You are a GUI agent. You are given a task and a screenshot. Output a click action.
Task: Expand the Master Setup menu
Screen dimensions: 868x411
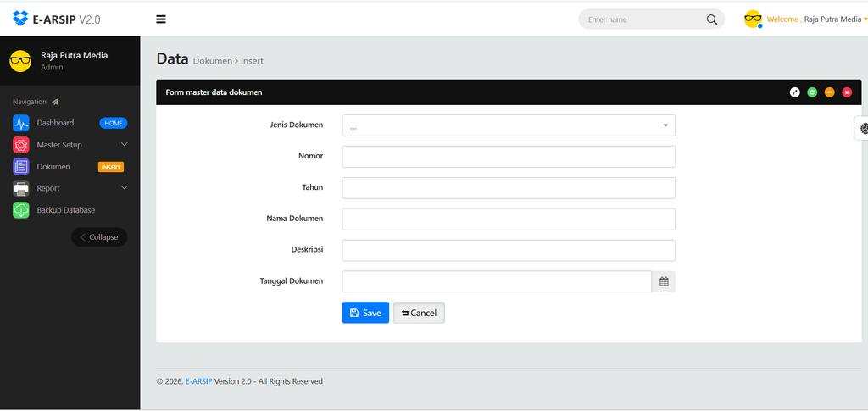[x=70, y=145]
